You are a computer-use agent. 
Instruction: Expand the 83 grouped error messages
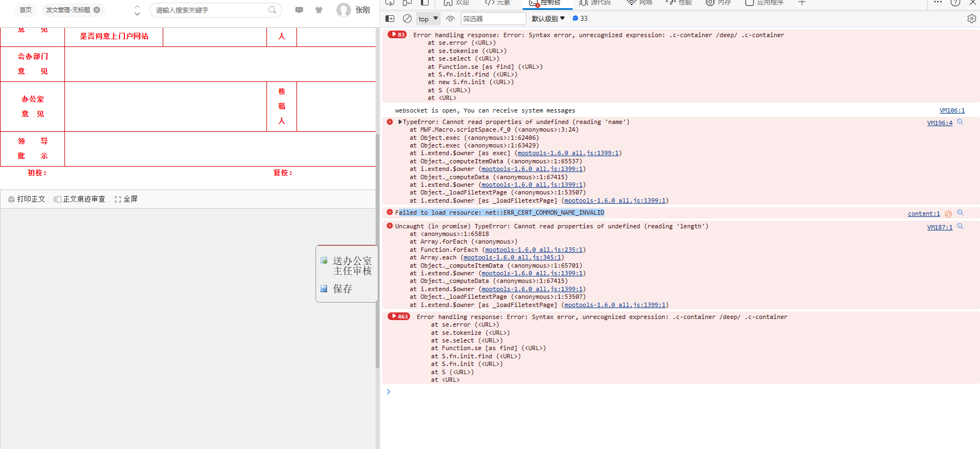(x=397, y=35)
